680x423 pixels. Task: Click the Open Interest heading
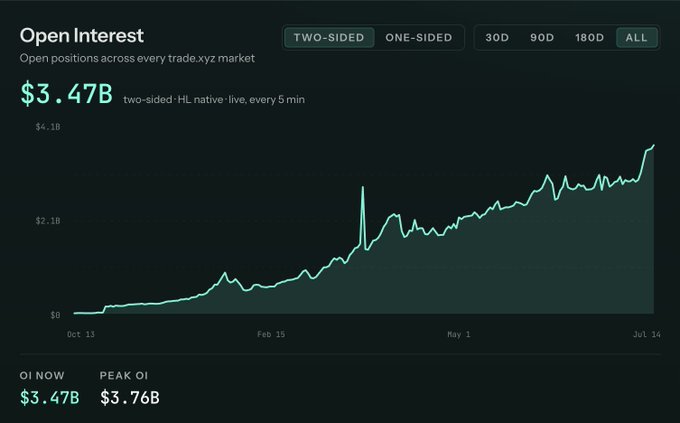coord(82,36)
